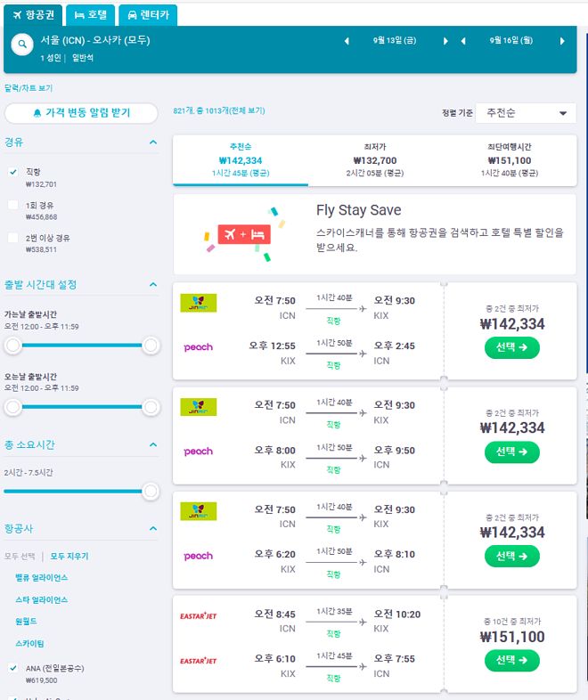Uncheck the 직항 direct flight checkbox
The width and height of the screenshot is (588, 700).
13,172
